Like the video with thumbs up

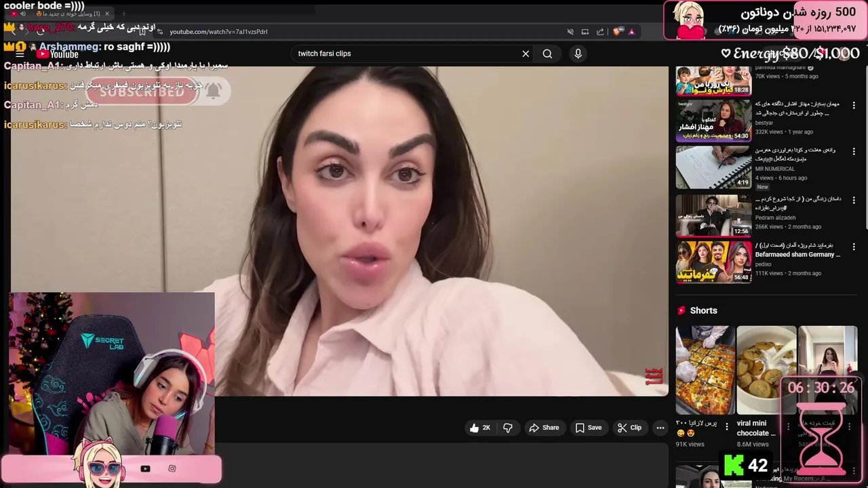click(475, 428)
